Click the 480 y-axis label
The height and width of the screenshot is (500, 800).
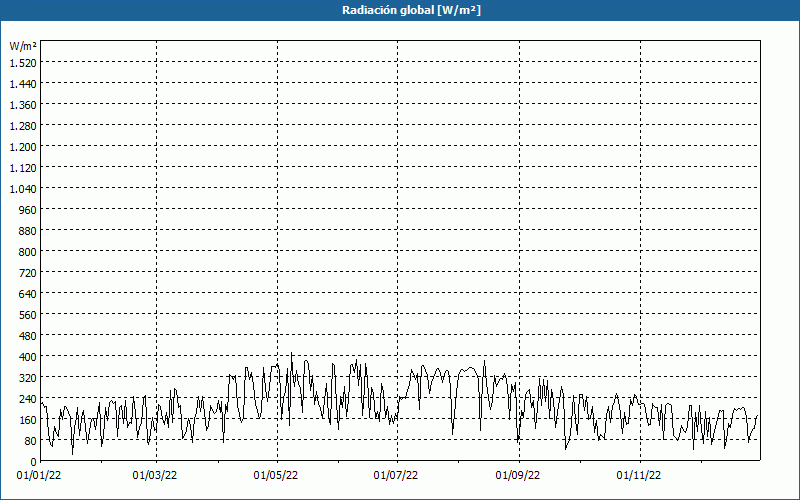[x=28, y=336]
